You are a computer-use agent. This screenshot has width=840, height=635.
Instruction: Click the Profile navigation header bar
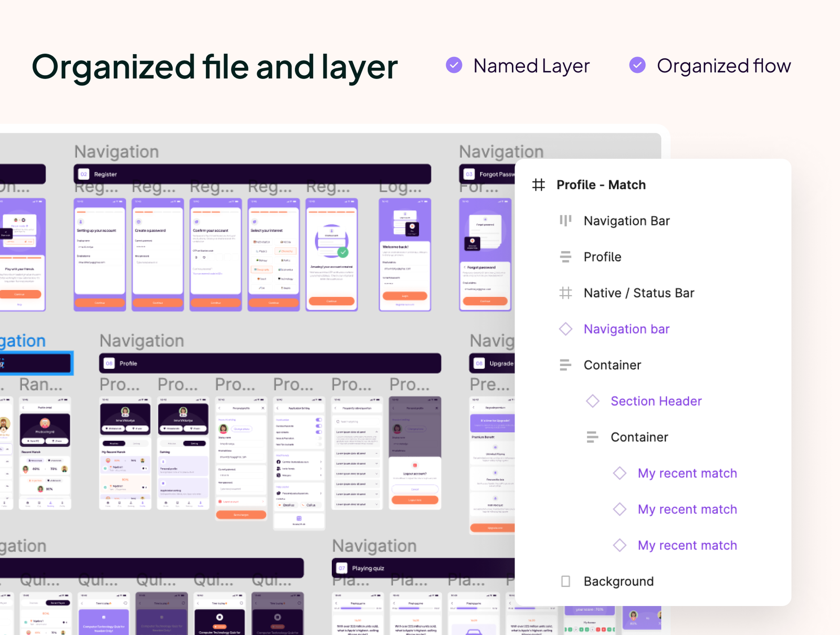click(270, 363)
